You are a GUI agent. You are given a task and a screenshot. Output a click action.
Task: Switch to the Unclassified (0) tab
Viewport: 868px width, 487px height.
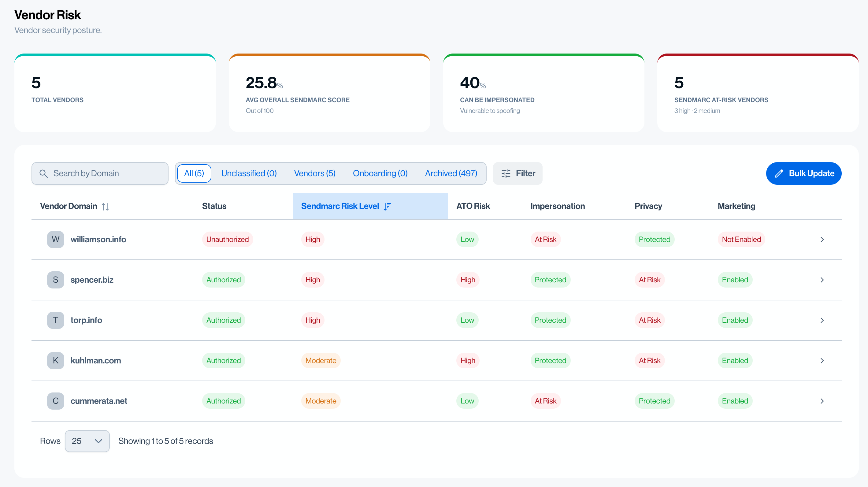click(x=249, y=173)
